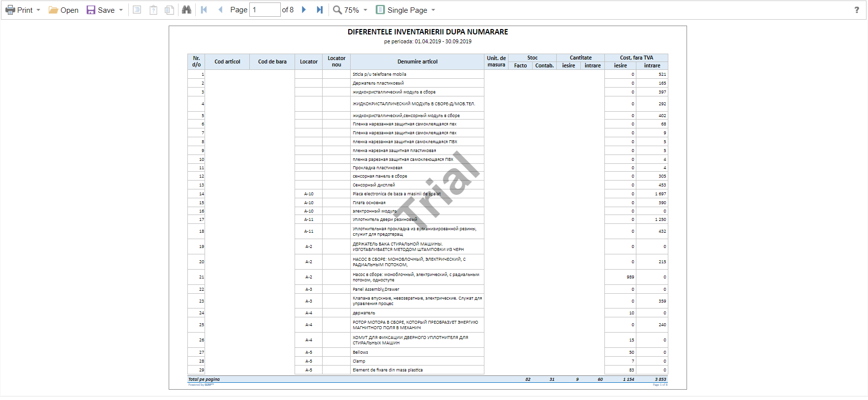The height and width of the screenshot is (400, 868).
Task: Click the bookmarks list icon in toolbar
Action: pos(137,10)
